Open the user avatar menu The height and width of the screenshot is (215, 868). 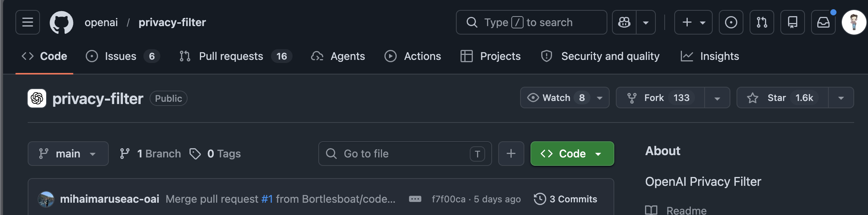click(854, 22)
